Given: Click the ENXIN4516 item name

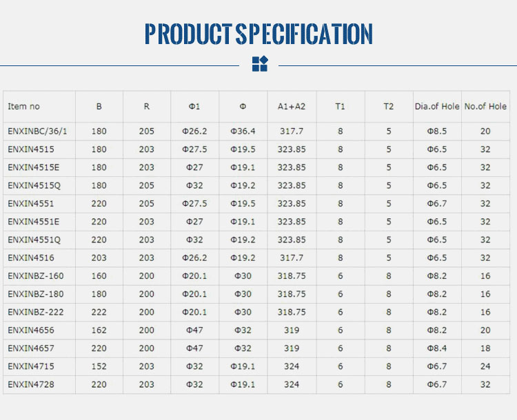Looking at the screenshot, I should point(31,258).
